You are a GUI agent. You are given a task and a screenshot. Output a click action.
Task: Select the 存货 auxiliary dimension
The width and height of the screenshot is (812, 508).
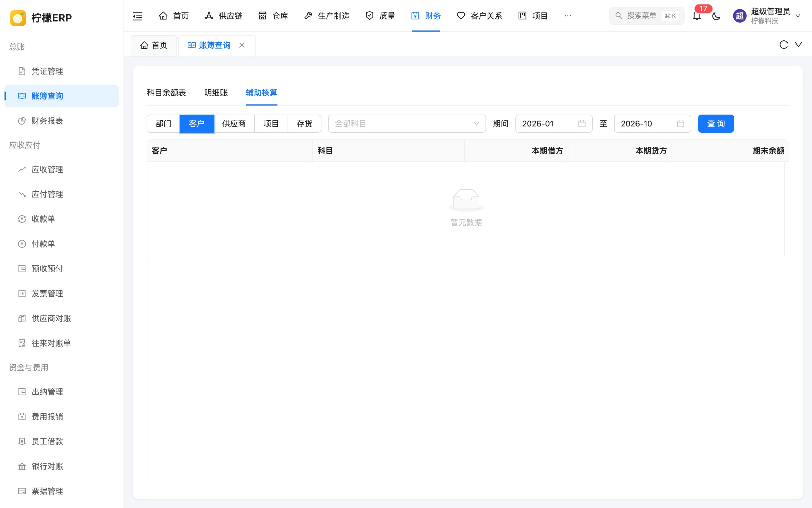[304, 124]
